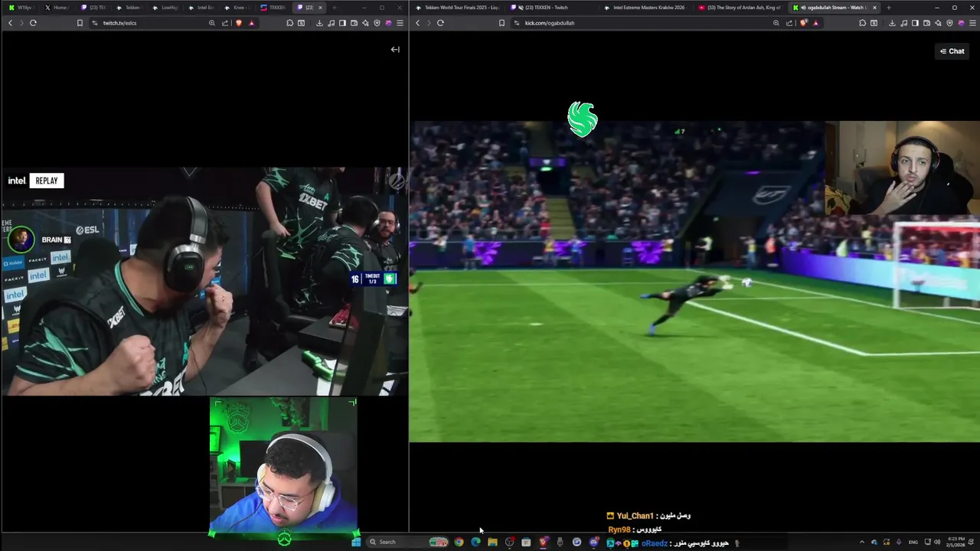Share the kick.com/ogabdullah page
The image size is (980, 551).
789,23
